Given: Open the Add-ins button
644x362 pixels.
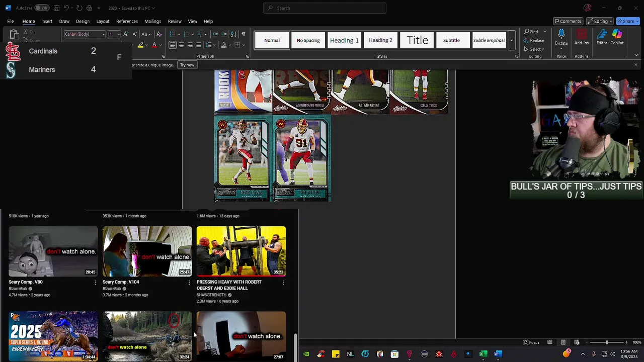Looking at the screenshot, I should coord(582,37).
